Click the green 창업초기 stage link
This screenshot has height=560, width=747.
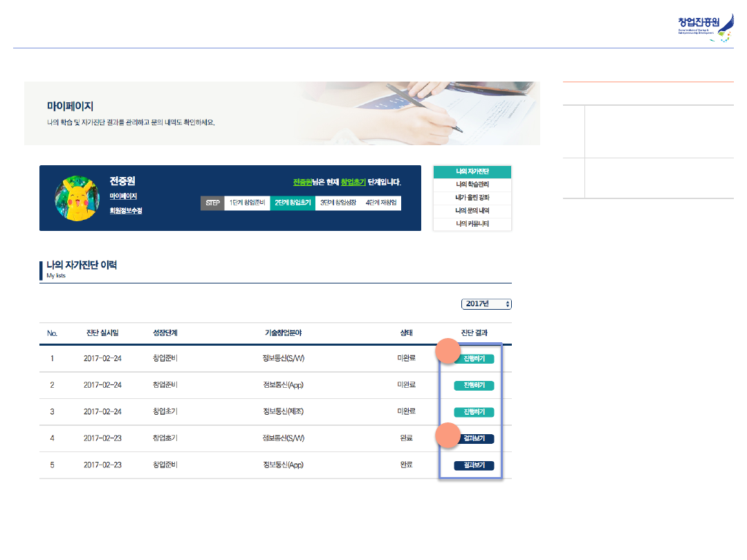(353, 182)
